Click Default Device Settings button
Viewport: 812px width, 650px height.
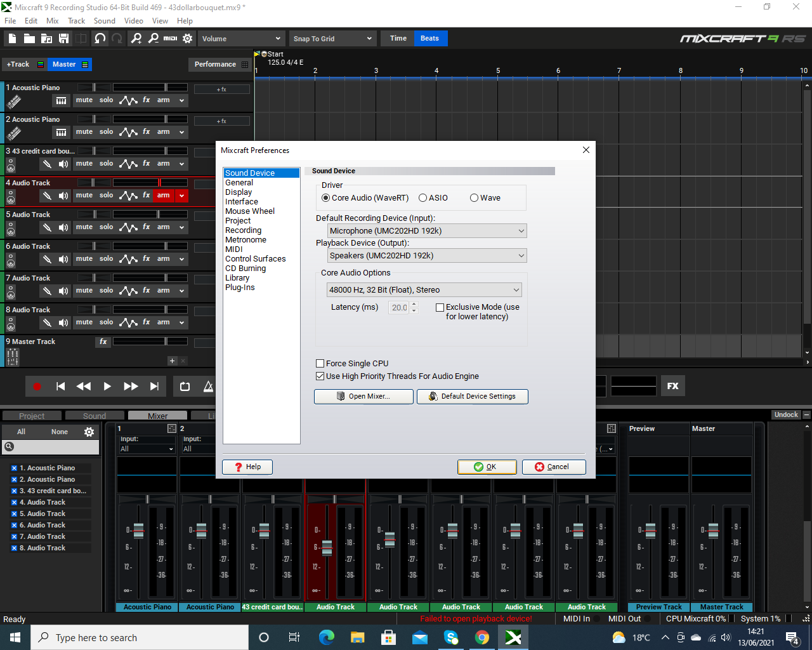(x=473, y=396)
